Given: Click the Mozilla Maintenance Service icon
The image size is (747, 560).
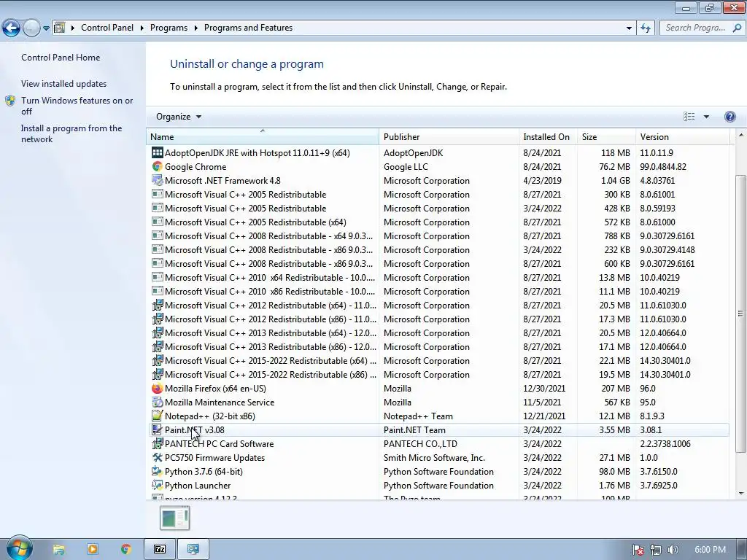Looking at the screenshot, I should [x=158, y=402].
